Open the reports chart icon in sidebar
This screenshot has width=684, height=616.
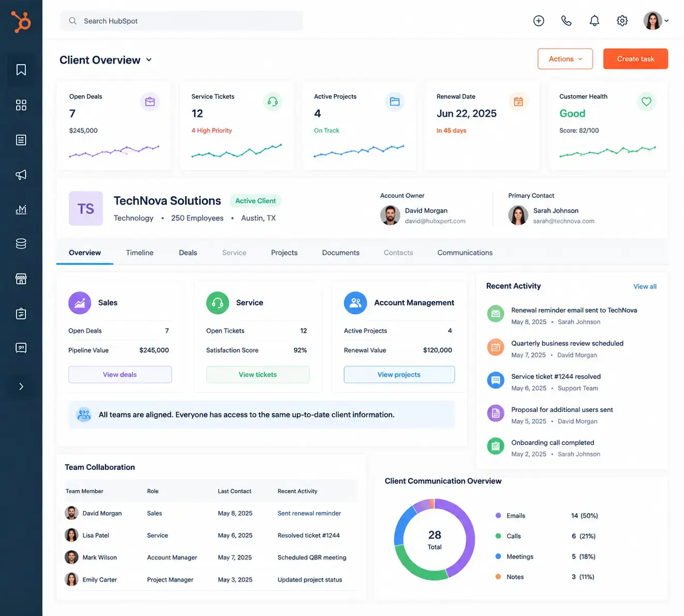tap(21, 209)
